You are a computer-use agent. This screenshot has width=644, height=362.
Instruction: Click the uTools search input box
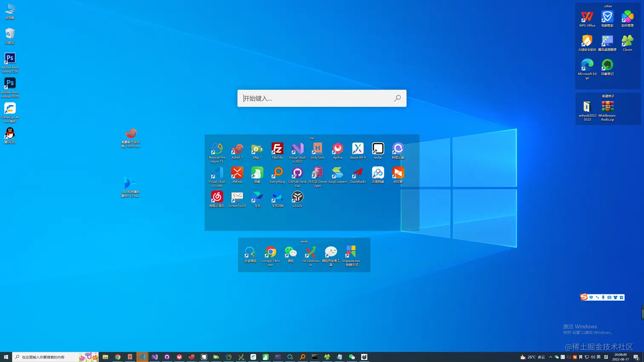[x=322, y=98]
